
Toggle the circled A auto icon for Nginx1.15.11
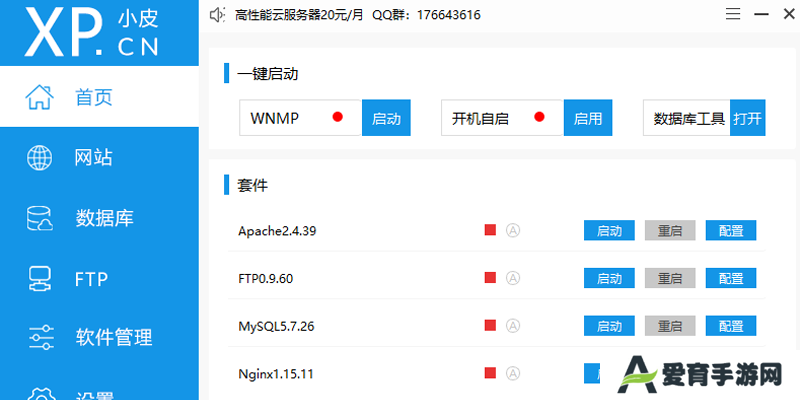(513, 373)
